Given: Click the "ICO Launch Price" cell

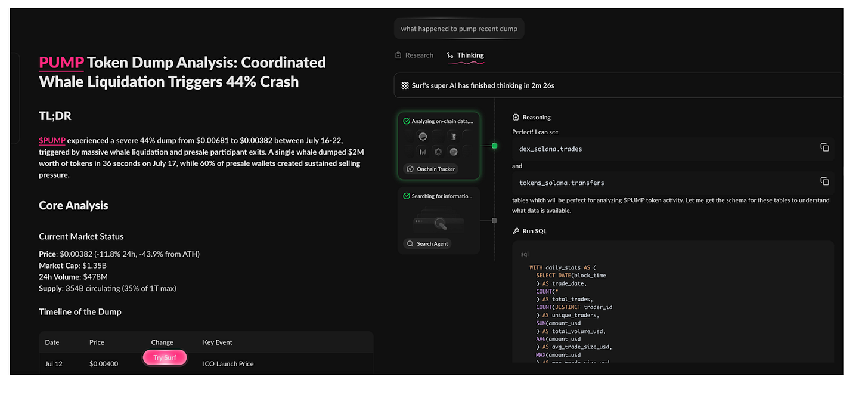Looking at the screenshot, I should click(x=228, y=364).
